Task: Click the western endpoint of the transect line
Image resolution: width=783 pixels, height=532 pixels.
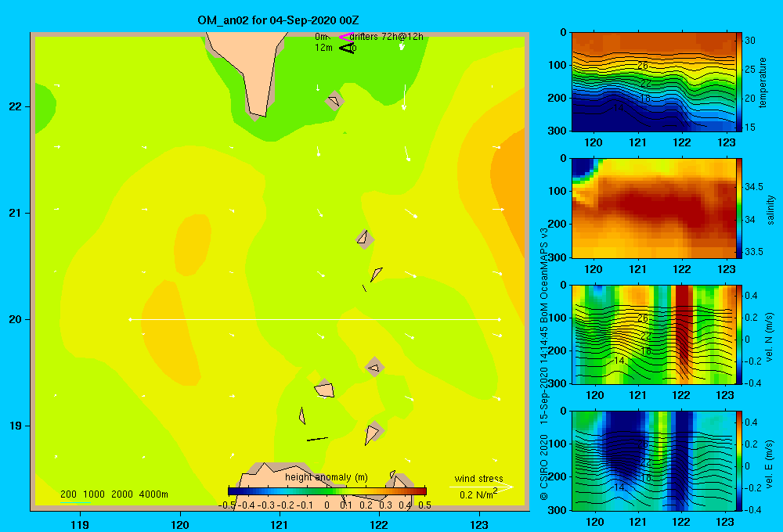Action: [130, 319]
